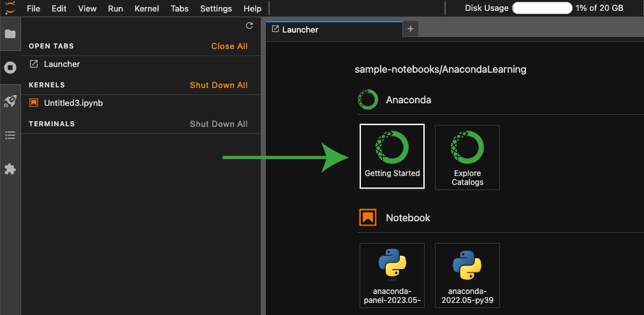Start an anaconda-panel-2023.05 notebook
644x315 pixels.
(x=392, y=275)
